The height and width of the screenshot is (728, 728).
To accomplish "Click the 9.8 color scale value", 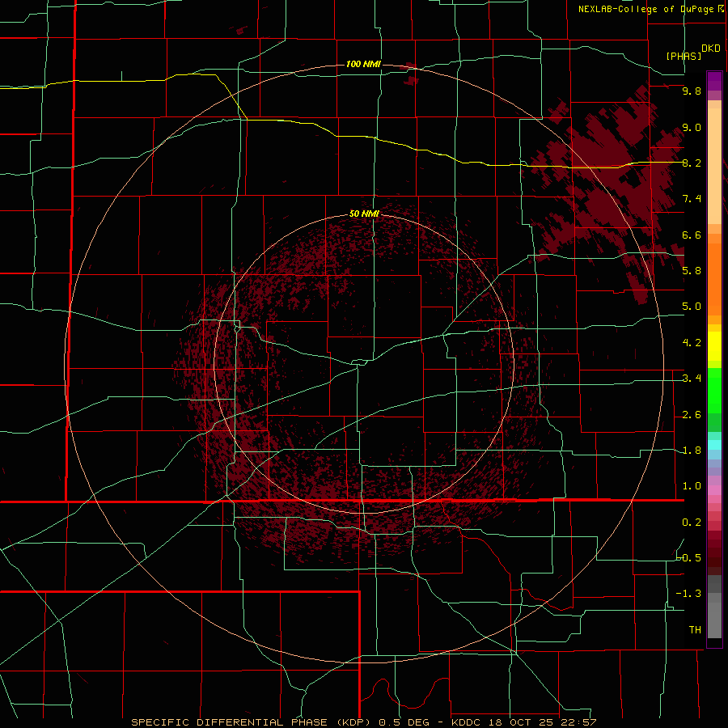I will click(x=692, y=91).
